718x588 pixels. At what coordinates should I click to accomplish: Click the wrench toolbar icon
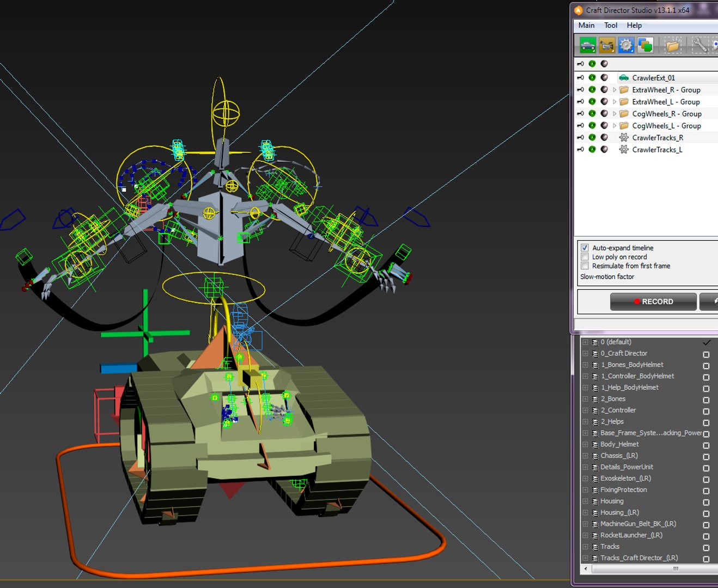(699, 45)
